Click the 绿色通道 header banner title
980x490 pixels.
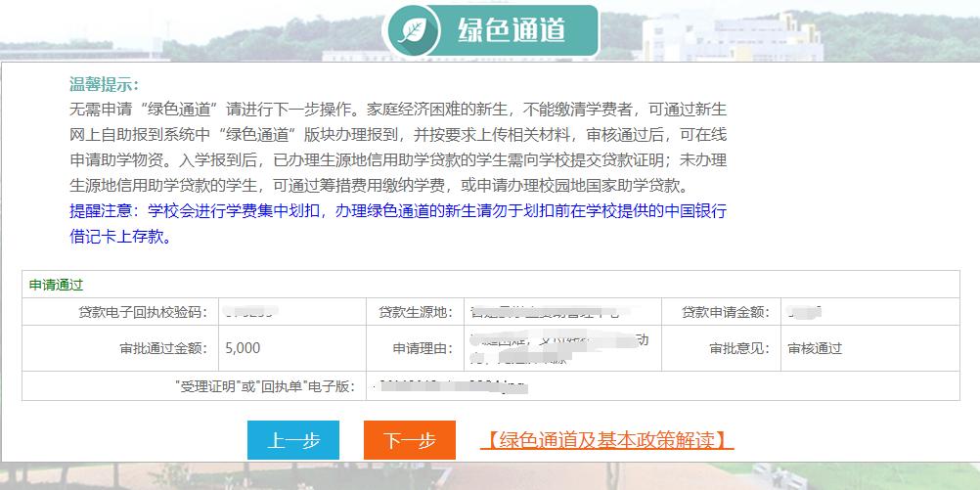click(x=512, y=29)
